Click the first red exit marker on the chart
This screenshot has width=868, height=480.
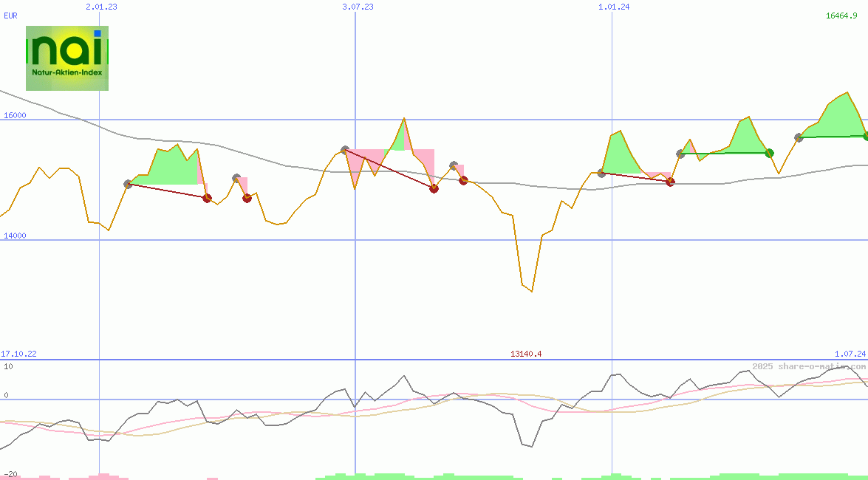coord(207,198)
